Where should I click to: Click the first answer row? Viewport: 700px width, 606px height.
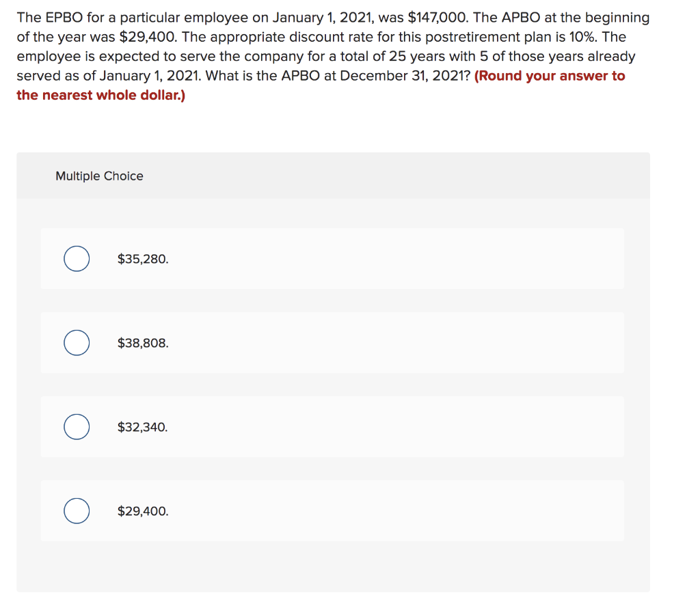pos(333,259)
